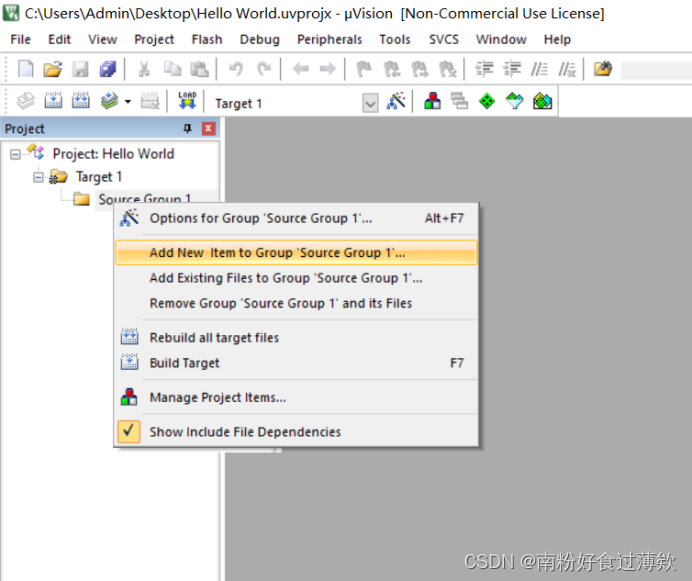Screen dimensions: 692x581
Task: Open the Target 1 selection dropdown
Action: click(370, 104)
